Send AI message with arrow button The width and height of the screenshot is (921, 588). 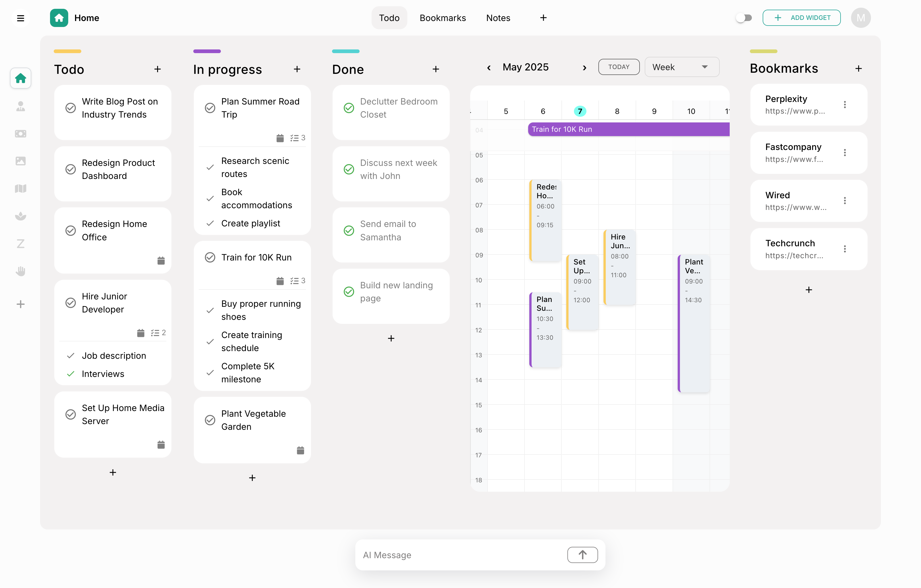tap(582, 555)
